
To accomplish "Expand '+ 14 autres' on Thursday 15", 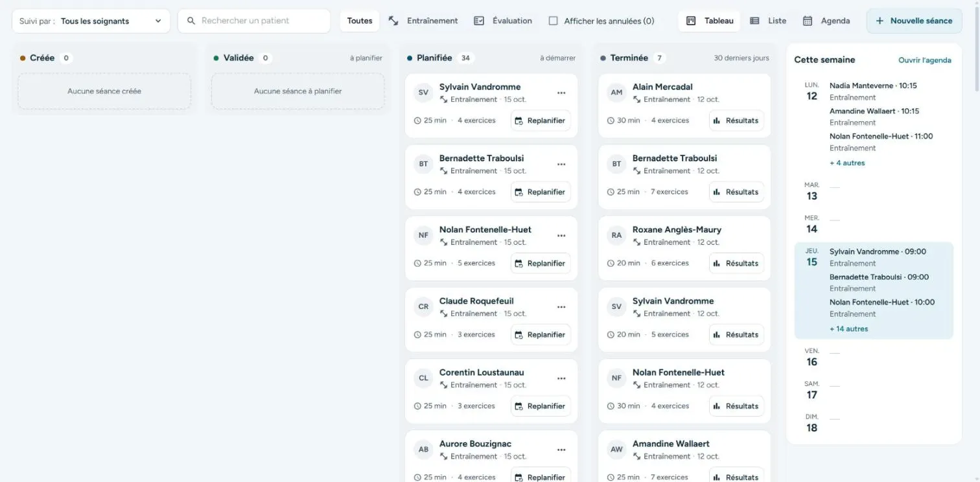I will tap(848, 329).
